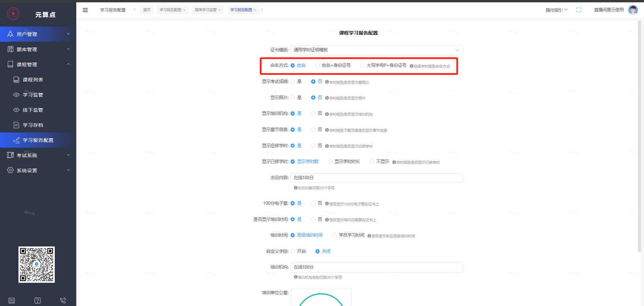
Task: Click the 培训单位公章 upload image
Action: (x=321, y=297)
